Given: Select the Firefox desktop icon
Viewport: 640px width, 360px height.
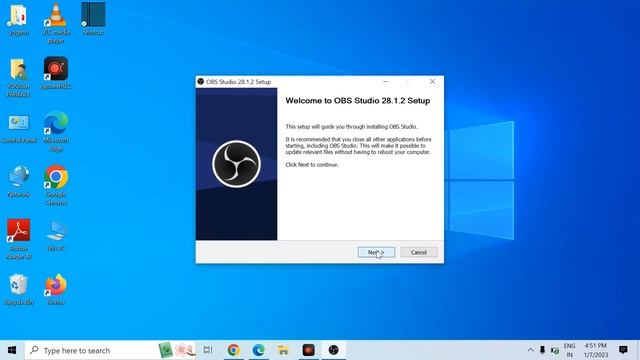Looking at the screenshot, I should pyautogui.click(x=56, y=289).
